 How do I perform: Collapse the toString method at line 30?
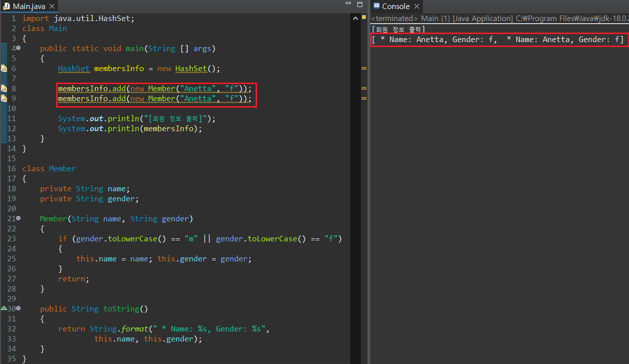tap(19, 309)
